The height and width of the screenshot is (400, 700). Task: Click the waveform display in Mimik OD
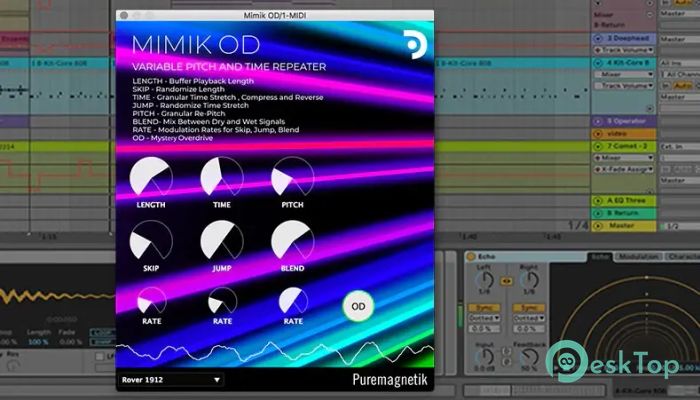click(275, 352)
